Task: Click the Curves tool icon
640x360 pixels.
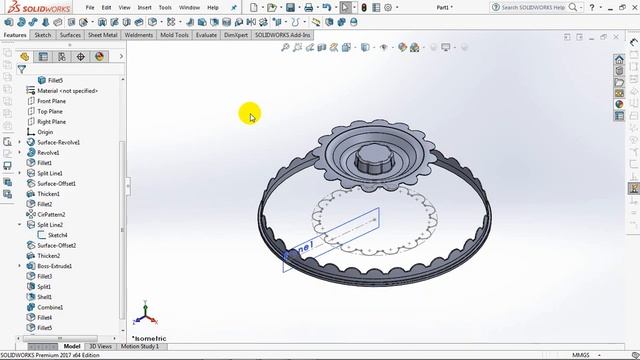Action: [x=295, y=22]
